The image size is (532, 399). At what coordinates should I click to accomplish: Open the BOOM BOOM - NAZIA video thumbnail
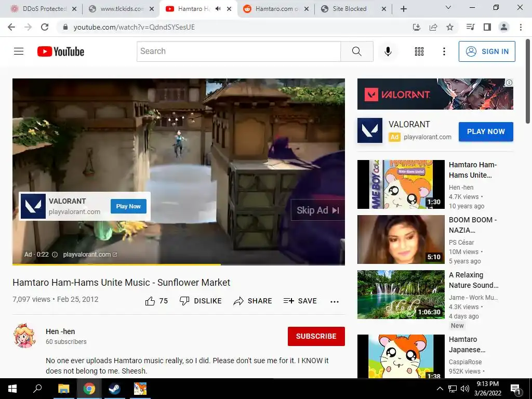tap(401, 239)
